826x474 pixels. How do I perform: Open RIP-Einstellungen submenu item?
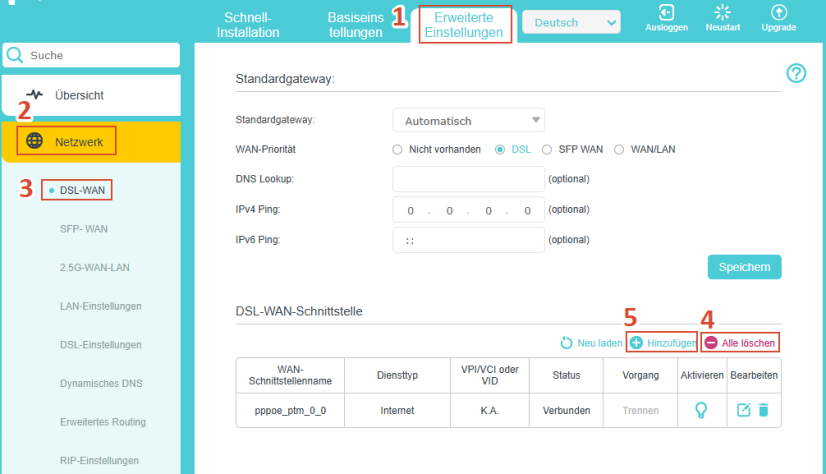pyautogui.click(x=99, y=460)
